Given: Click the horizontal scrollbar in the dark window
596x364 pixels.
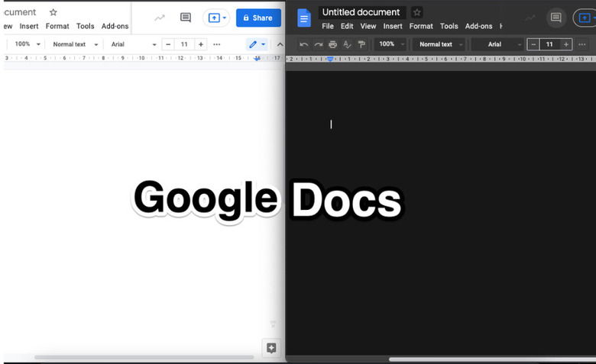Looking at the screenshot, I should (489, 359).
